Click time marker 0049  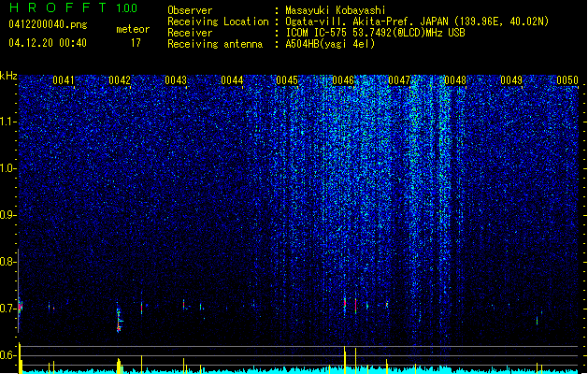[511, 80]
